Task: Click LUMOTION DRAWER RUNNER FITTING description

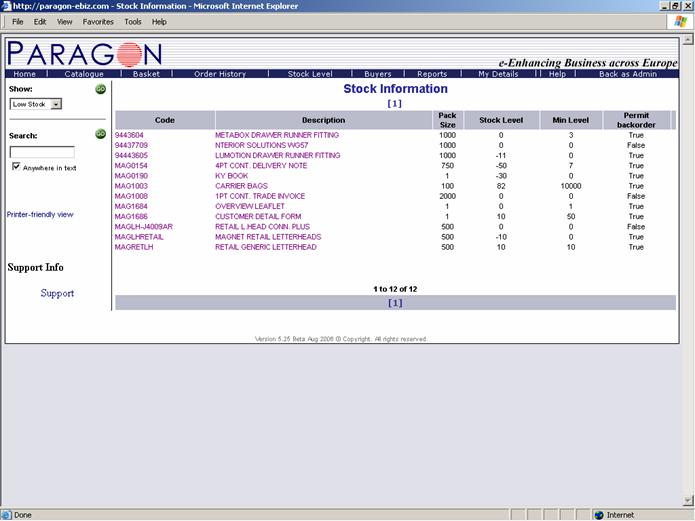Action: click(278, 155)
